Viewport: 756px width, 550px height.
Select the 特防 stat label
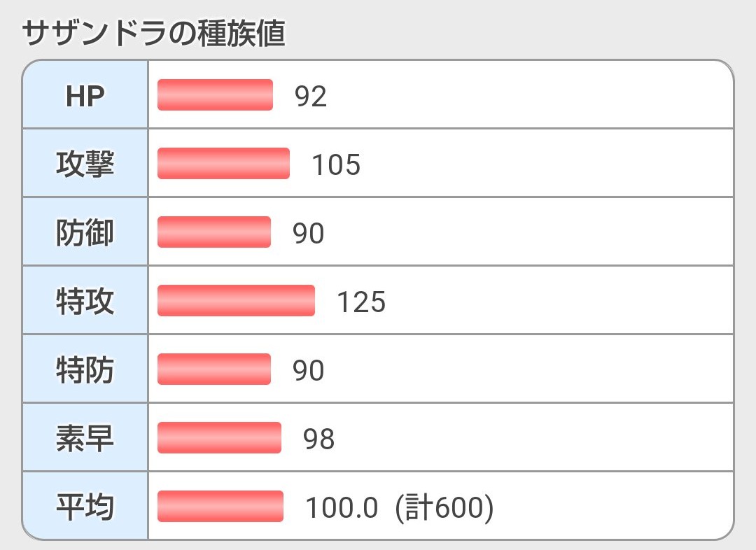pos(85,370)
